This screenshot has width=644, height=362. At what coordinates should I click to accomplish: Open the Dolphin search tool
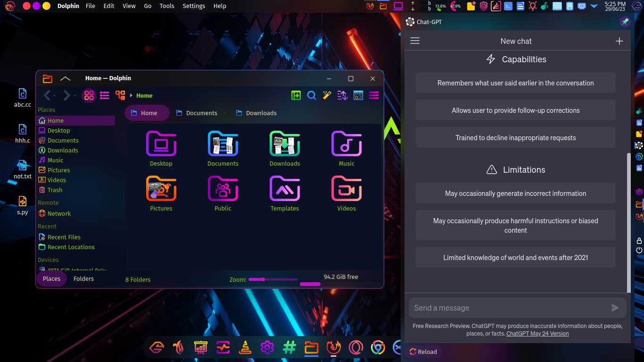click(312, 96)
